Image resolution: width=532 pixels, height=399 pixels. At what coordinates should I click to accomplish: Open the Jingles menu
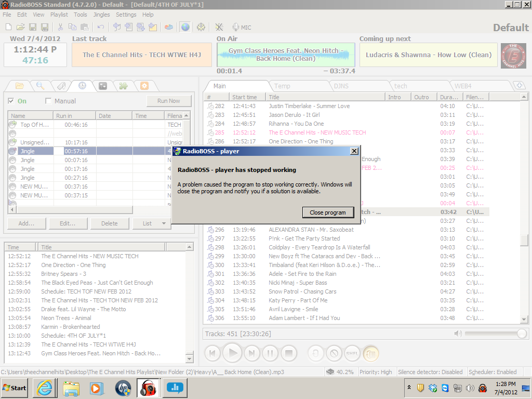pos(101,15)
